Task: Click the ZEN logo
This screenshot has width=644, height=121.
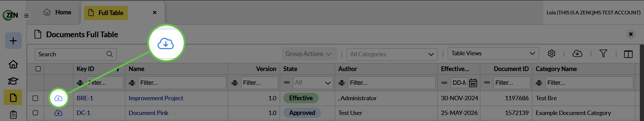Action: tap(11, 15)
